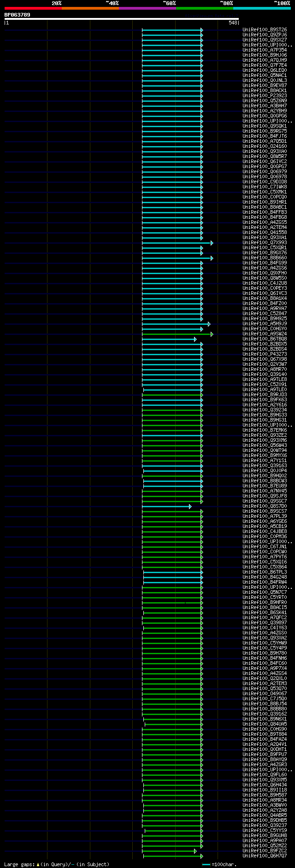This screenshot has width=295, height=868.
Task: Select label UniRef100_B8ACK1
Action: click(265, 91)
